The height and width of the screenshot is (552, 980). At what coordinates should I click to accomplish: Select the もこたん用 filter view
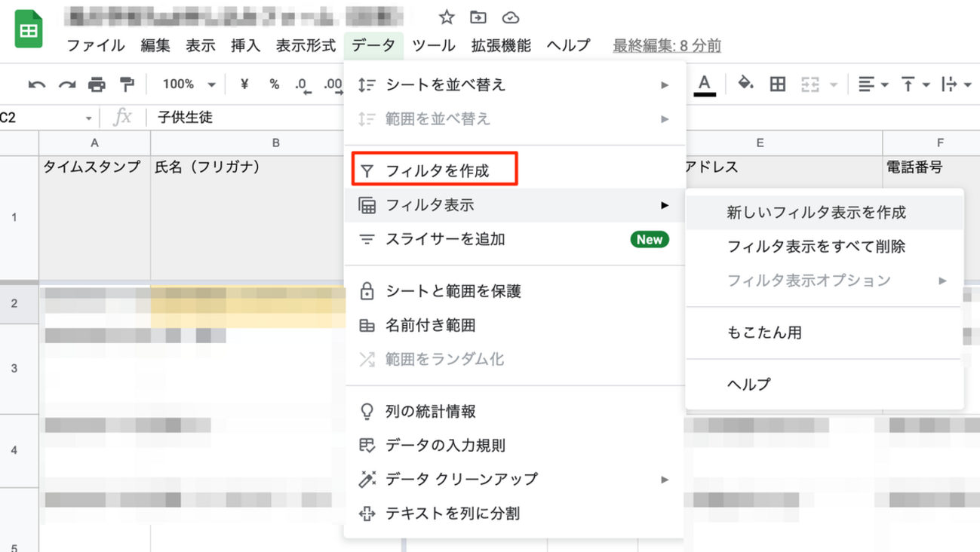[764, 333]
